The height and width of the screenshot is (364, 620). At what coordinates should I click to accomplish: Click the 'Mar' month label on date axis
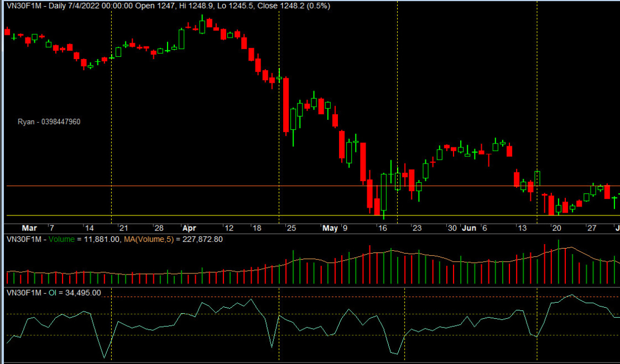click(29, 228)
